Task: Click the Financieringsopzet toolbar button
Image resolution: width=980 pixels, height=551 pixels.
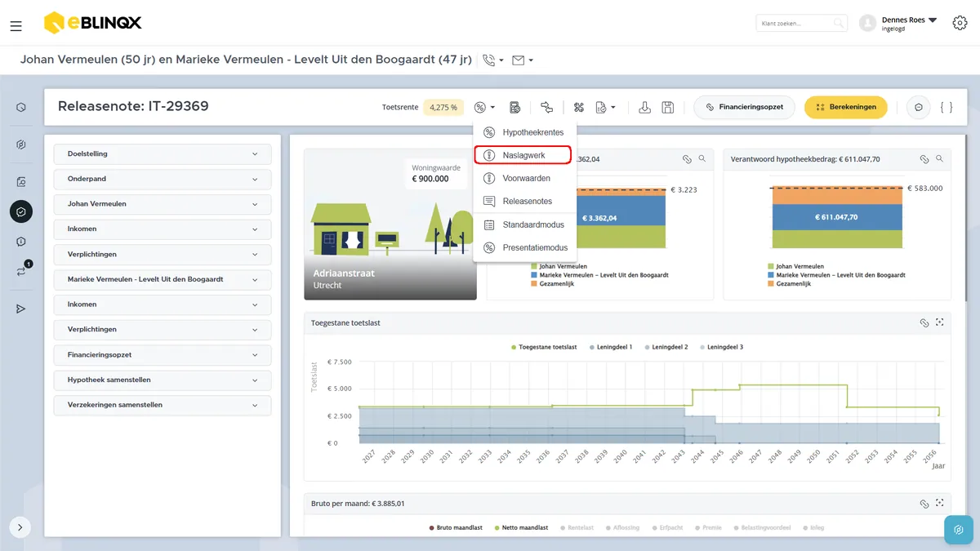Action: [x=744, y=107]
